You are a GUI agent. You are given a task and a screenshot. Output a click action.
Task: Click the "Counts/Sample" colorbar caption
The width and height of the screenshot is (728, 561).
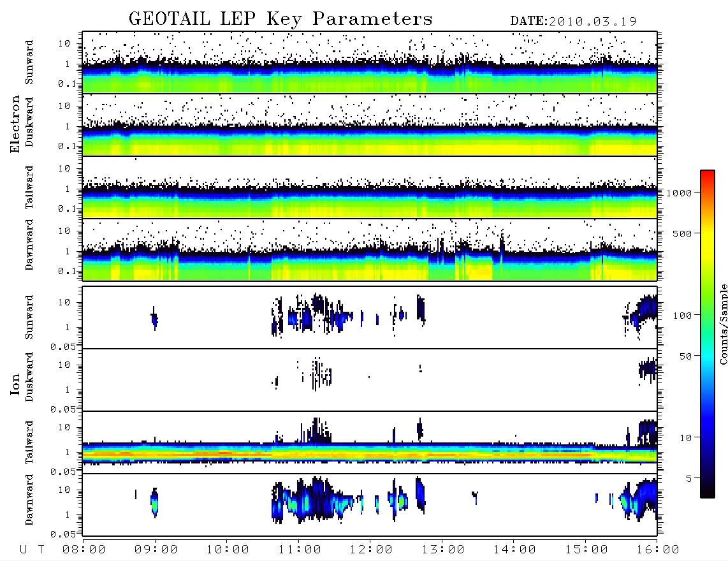click(x=723, y=324)
